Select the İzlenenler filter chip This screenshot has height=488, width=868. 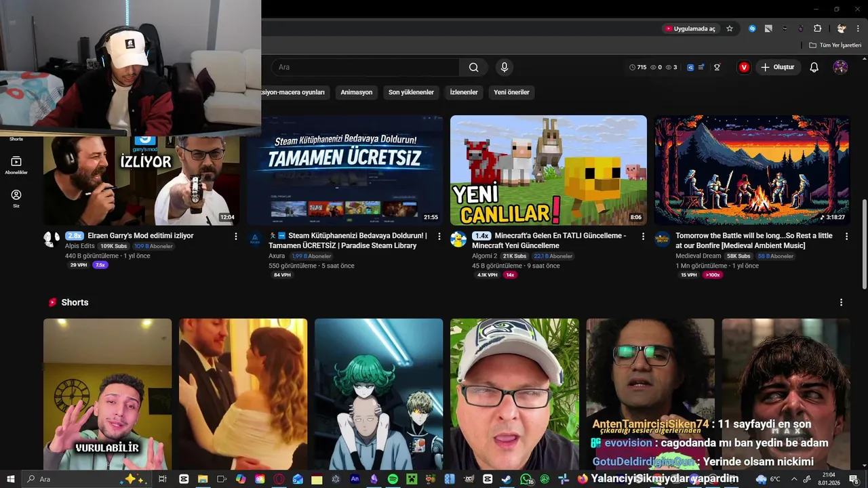464,92
